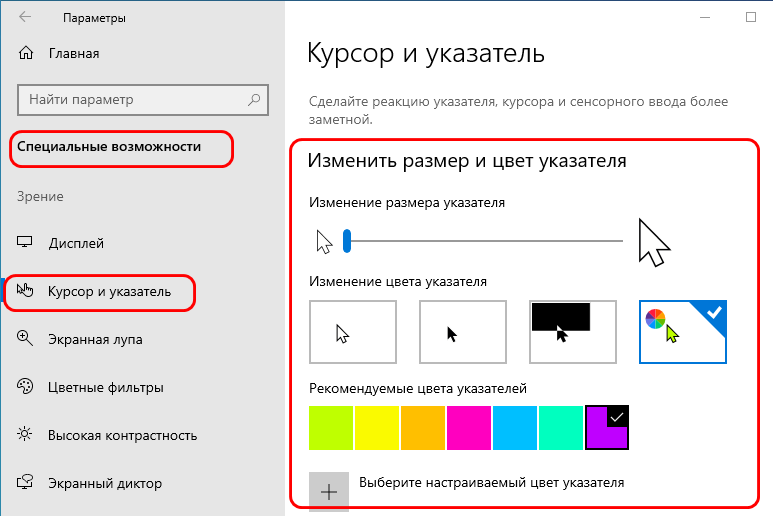Minimize the Параметры window
This screenshot has width=773, height=516.
point(705,17)
